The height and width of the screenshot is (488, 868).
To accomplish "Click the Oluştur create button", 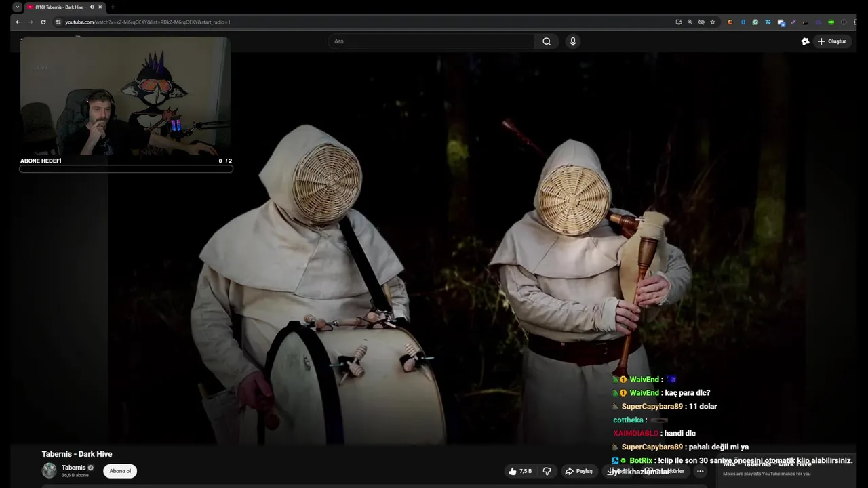I will [832, 41].
